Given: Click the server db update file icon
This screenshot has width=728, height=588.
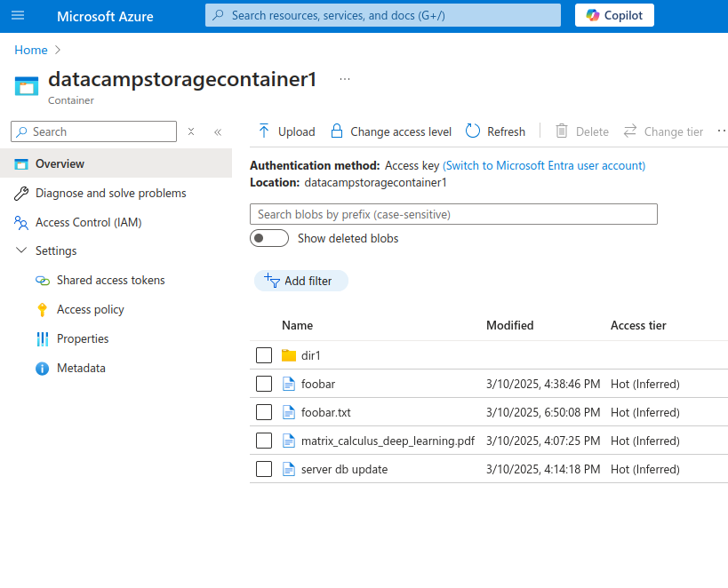Looking at the screenshot, I should coord(289,469).
